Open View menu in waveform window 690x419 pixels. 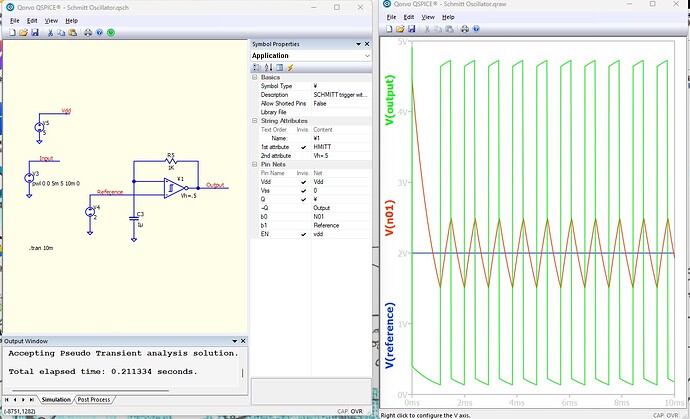pyautogui.click(x=428, y=17)
